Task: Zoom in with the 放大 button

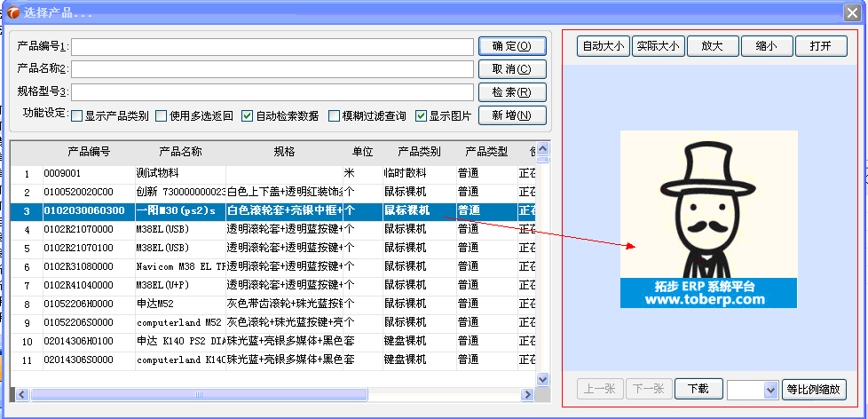Action: [712, 46]
